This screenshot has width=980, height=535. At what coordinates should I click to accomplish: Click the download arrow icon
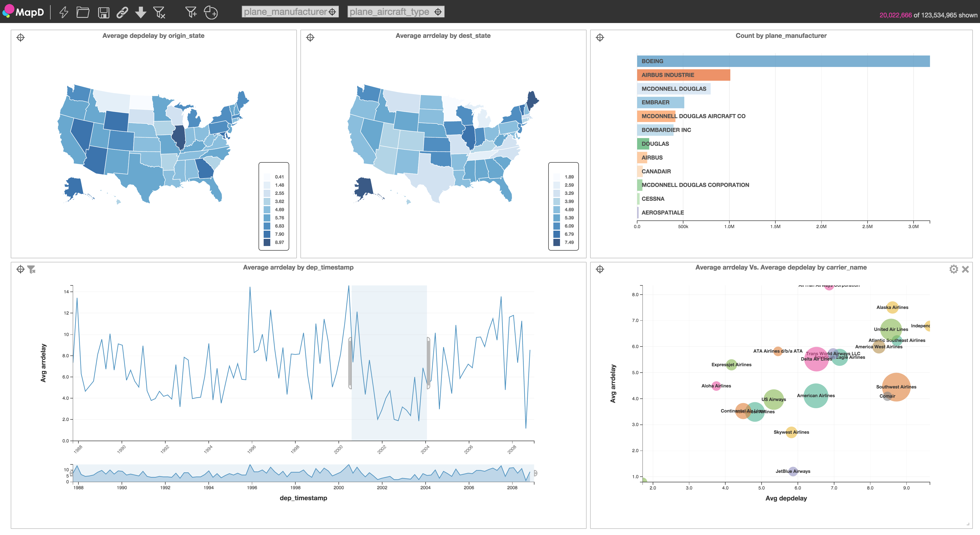[141, 13]
